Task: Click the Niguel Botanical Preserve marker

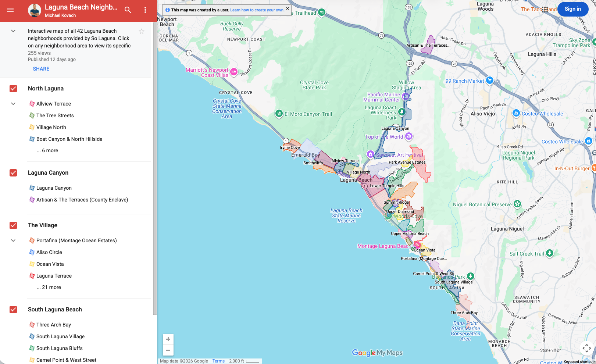Action: click(517, 204)
